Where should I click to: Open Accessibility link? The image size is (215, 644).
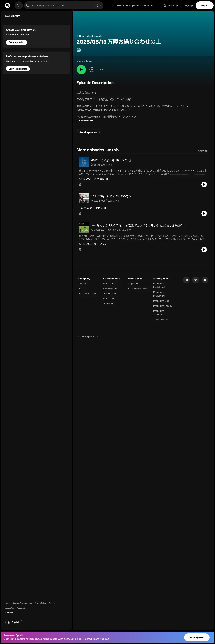click(22, 608)
